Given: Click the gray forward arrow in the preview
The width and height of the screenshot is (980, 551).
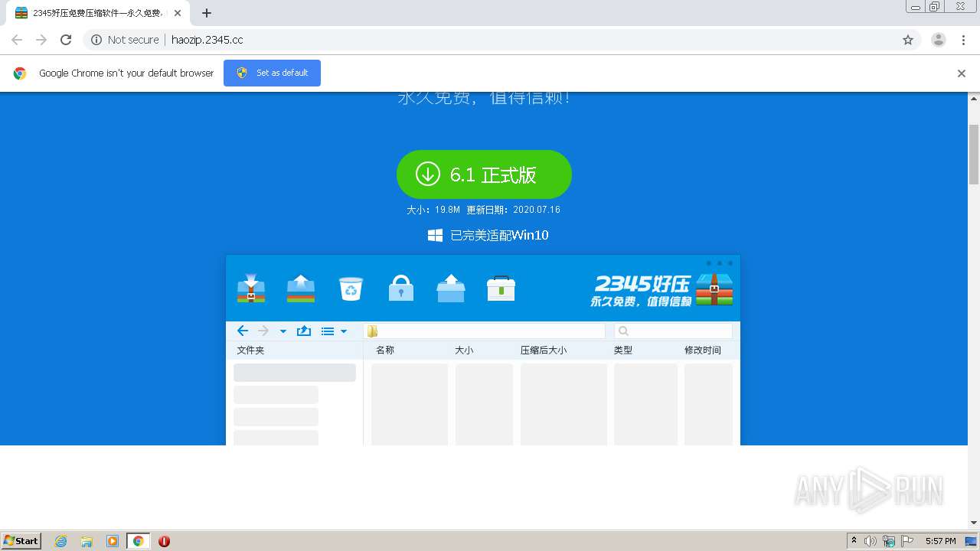Looking at the screenshot, I should tap(263, 331).
